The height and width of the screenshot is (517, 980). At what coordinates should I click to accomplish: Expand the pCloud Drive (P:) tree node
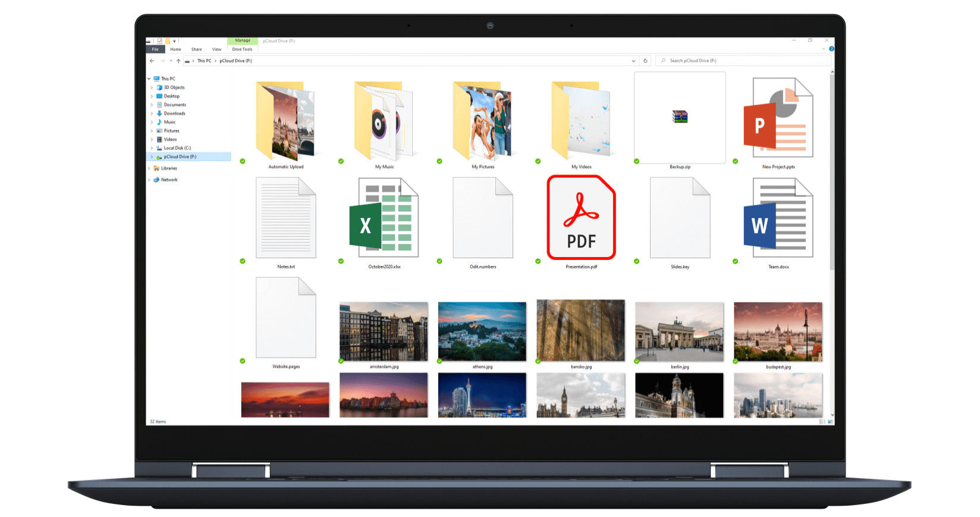152,156
